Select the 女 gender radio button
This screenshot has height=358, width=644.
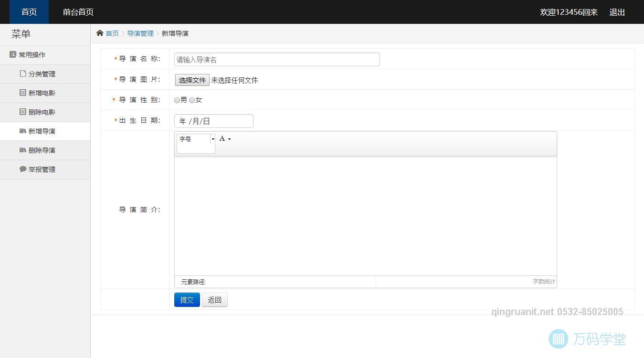[x=192, y=100]
